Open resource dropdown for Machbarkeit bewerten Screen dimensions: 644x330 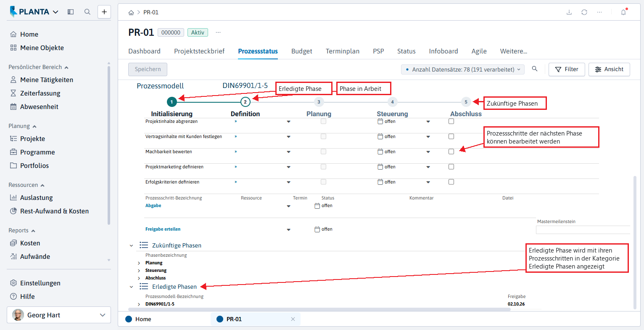[288, 152]
